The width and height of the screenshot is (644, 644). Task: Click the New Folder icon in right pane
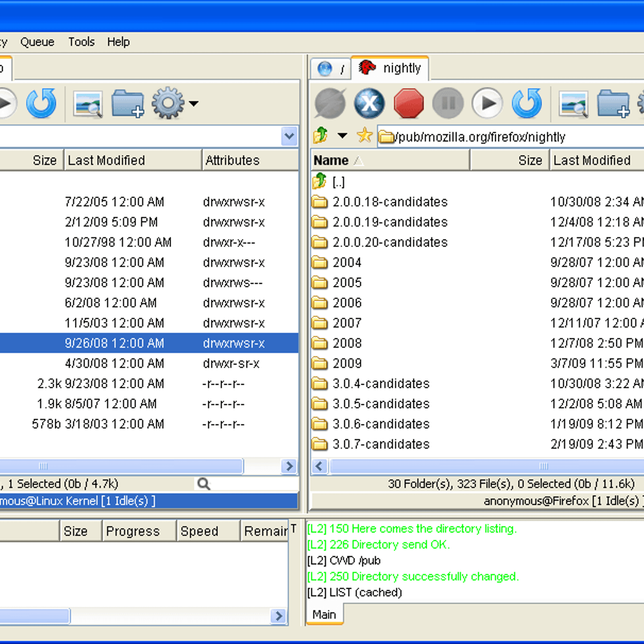point(613,103)
